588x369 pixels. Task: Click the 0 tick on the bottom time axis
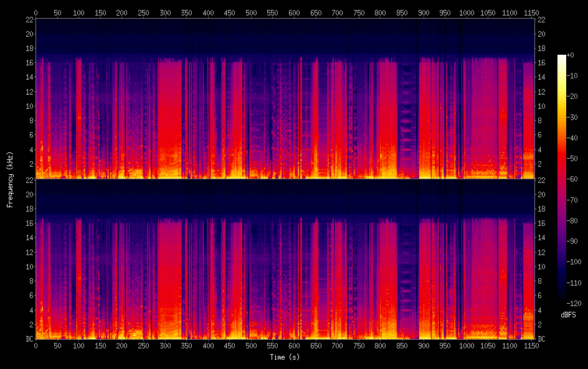[x=36, y=345]
